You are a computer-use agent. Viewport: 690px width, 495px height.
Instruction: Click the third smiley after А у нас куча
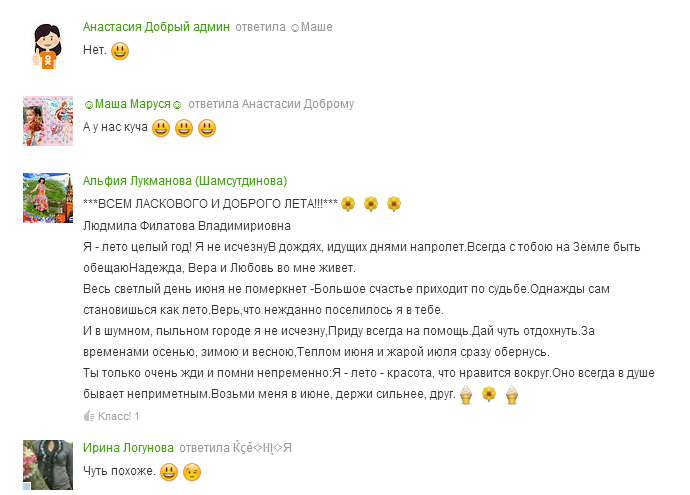[207, 128]
